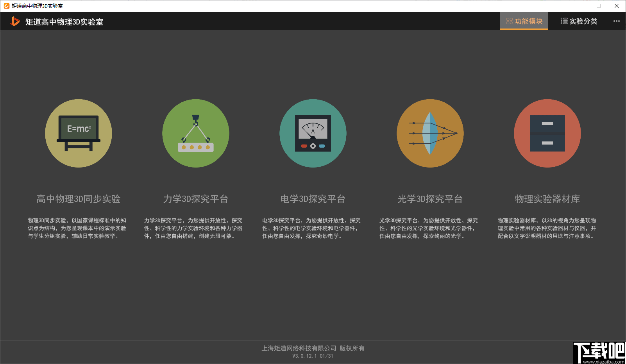The height and width of the screenshot is (364, 626).
Task: Minimize the application window
Action: pos(581,6)
